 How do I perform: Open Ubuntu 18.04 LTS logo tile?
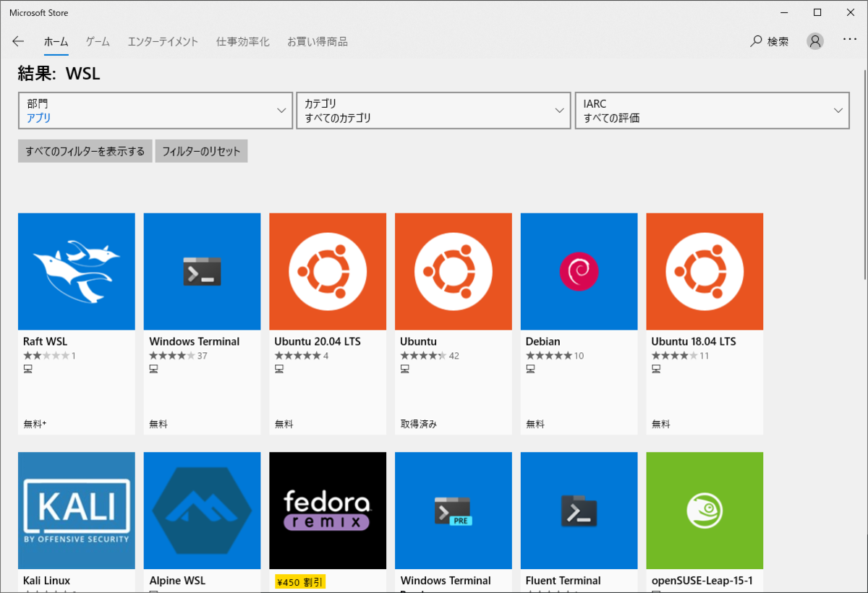tap(705, 271)
